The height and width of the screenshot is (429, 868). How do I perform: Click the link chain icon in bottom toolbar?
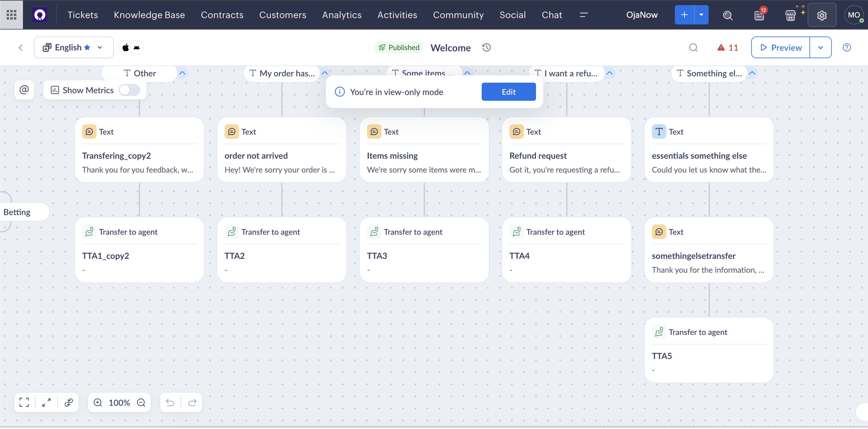pyautogui.click(x=69, y=402)
